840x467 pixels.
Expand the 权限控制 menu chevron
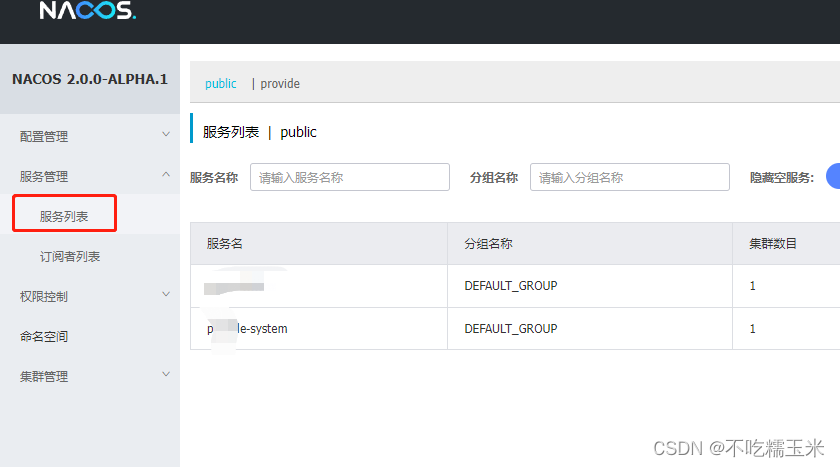click(x=166, y=294)
